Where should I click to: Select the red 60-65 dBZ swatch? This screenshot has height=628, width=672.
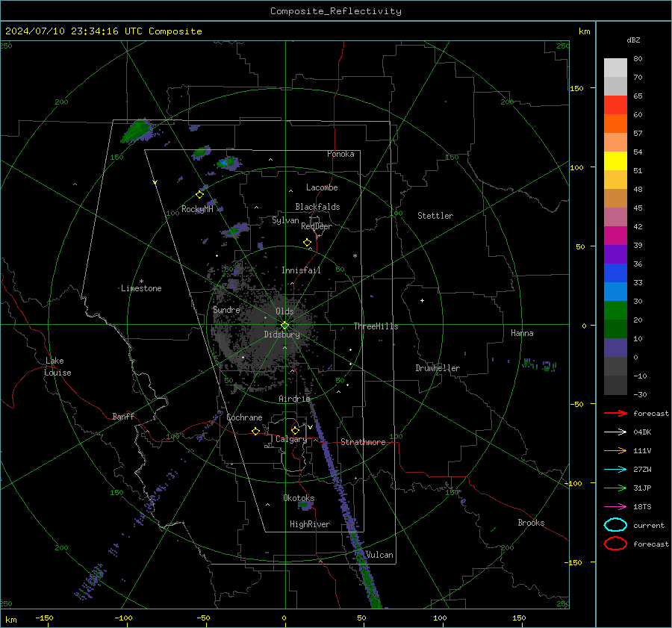point(615,105)
